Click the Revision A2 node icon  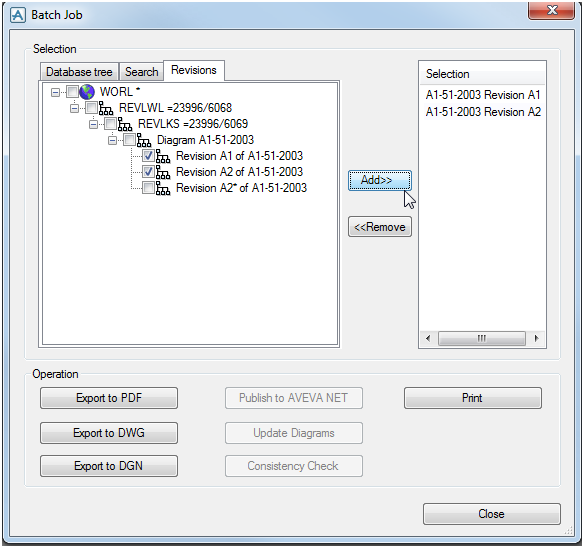163,172
